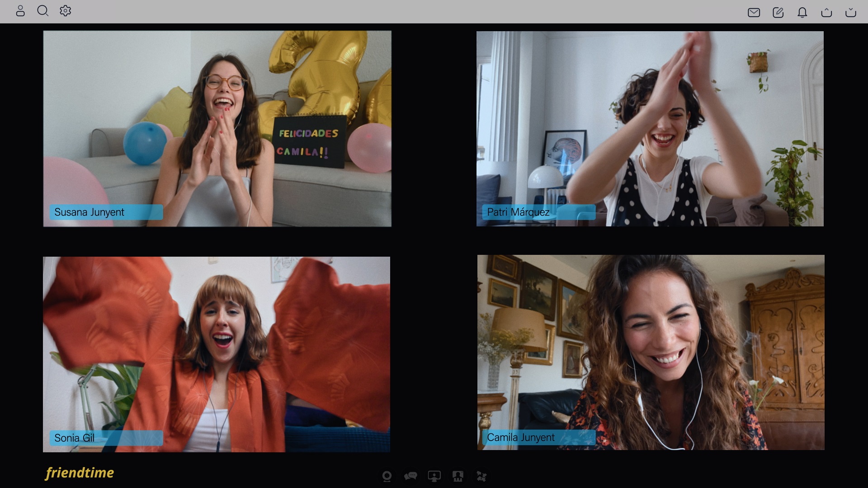Open the settings gear
This screenshot has height=488, width=868.
click(x=66, y=11)
